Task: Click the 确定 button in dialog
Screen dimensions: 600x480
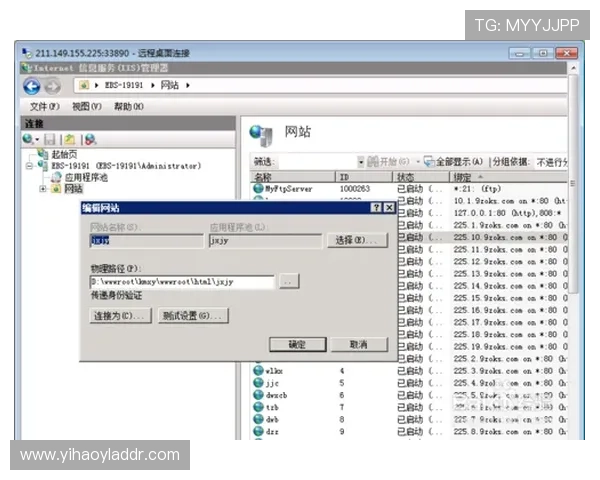Action: [297, 343]
